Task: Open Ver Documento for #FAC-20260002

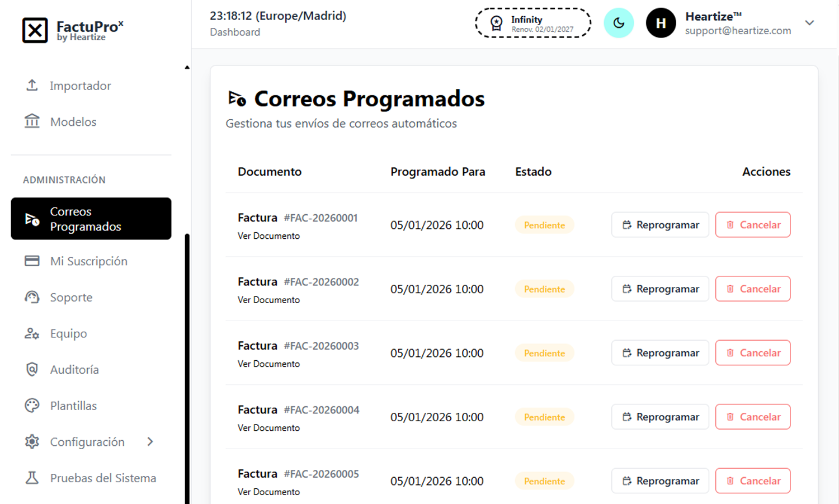Action: (268, 299)
